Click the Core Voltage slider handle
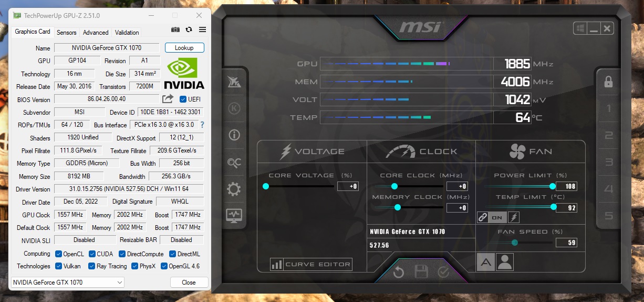The height and width of the screenshot is (302, 644). [266, 186]
